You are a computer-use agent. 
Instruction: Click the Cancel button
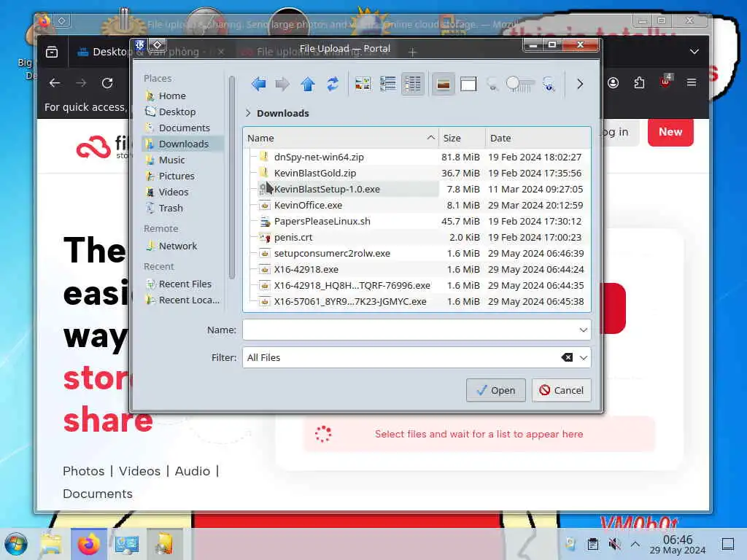[x=562, y=391]
